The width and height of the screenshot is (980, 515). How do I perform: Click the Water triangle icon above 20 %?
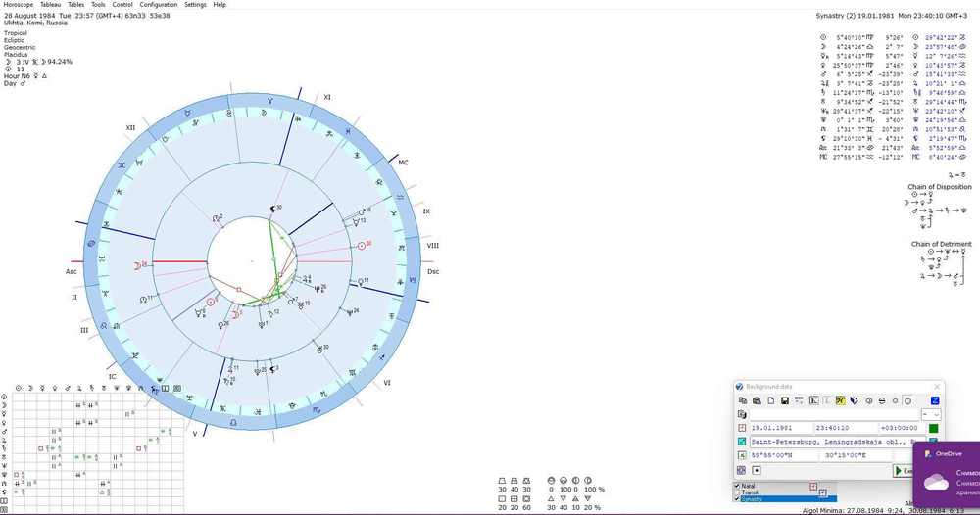point(587,498)
